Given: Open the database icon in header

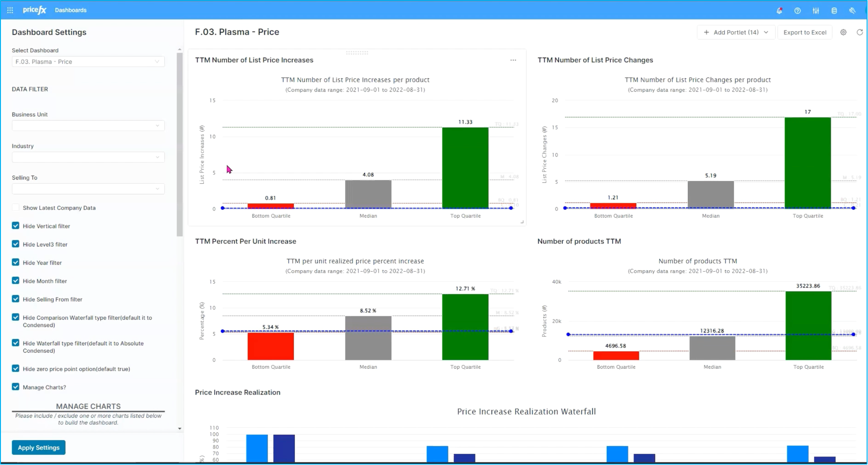Looking at the screenshot, I should click(834, 10).
